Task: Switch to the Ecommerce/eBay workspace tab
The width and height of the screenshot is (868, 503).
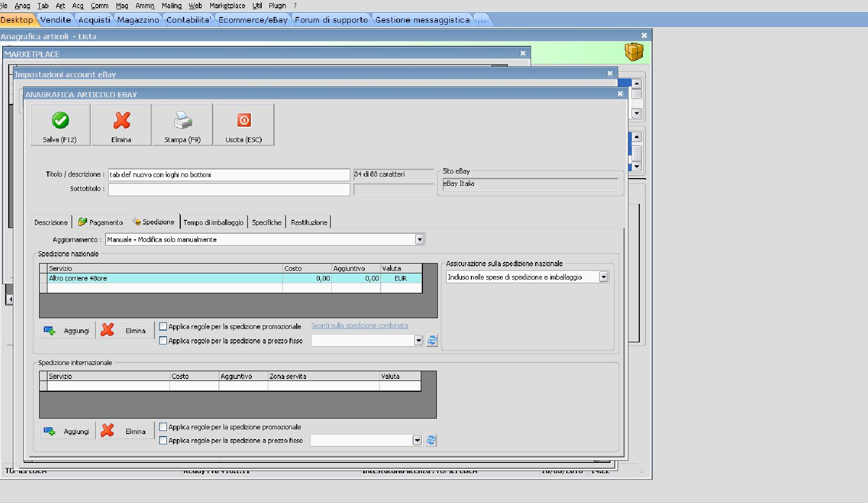Action: [253, 20]
